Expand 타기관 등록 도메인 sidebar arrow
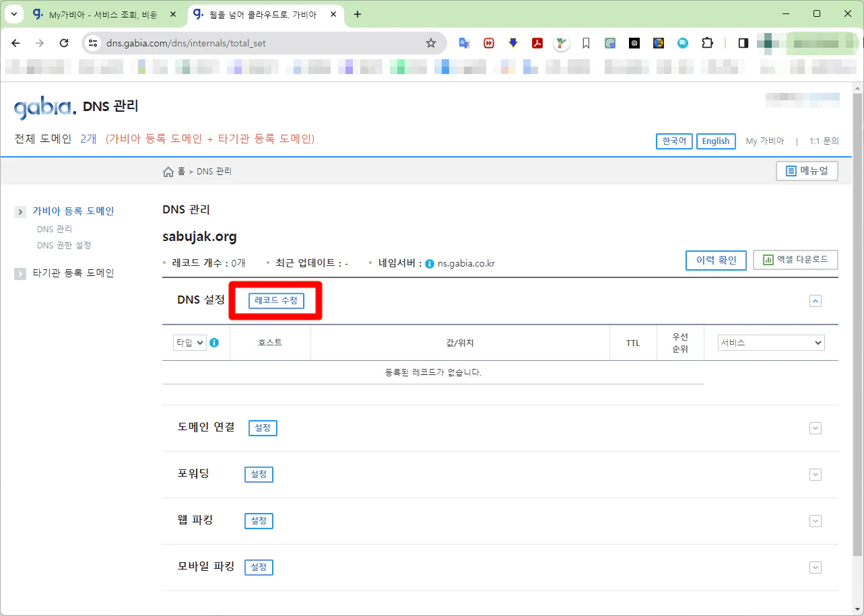The width and height of the screenshot is (864, 616). [x=20, y=273]
